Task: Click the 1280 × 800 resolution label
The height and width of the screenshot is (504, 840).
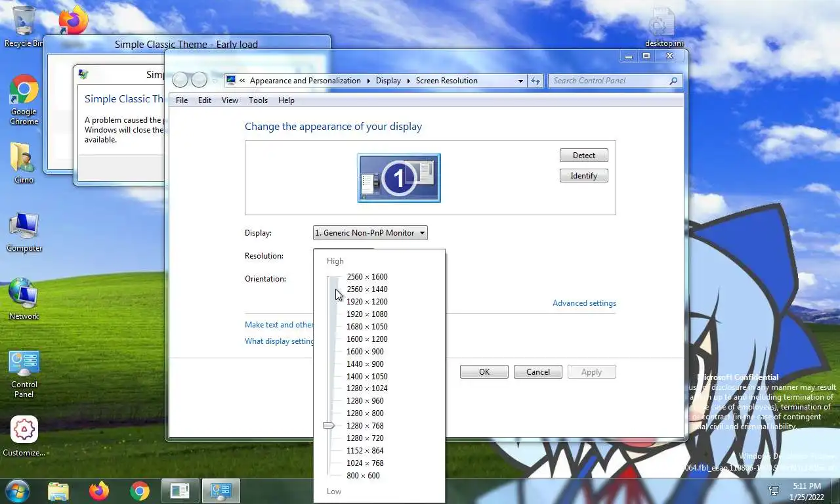Action: pos(365,413)
